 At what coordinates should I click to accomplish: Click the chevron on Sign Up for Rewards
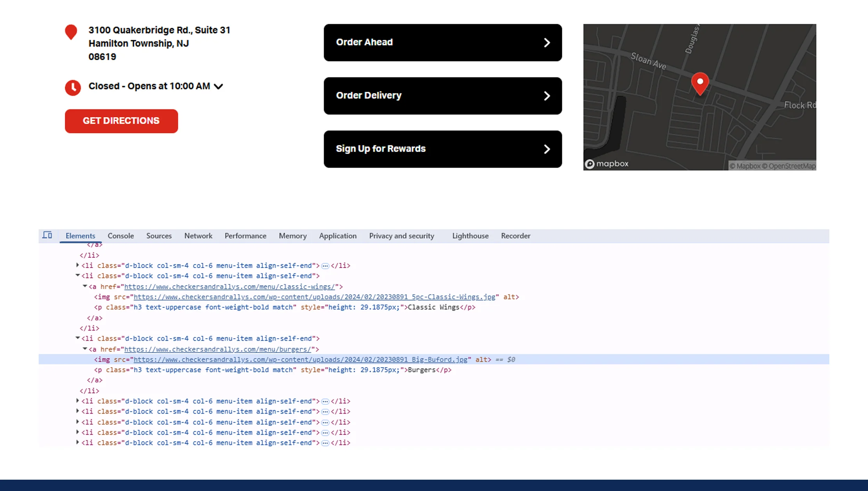[x=547, y=149]
